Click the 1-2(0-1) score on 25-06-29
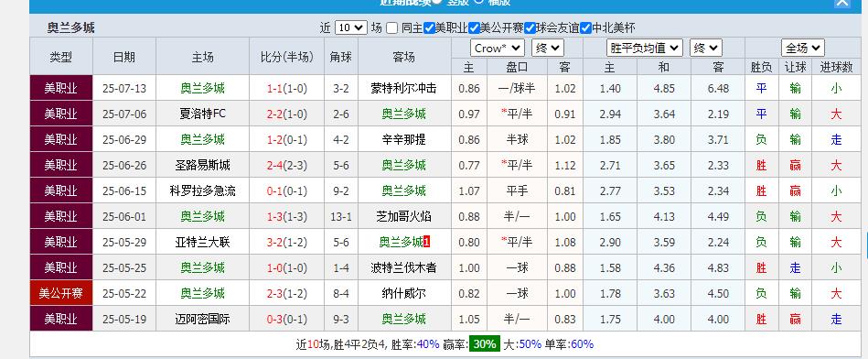The height and width of the screenshot is (359, 868). point(287,139)
